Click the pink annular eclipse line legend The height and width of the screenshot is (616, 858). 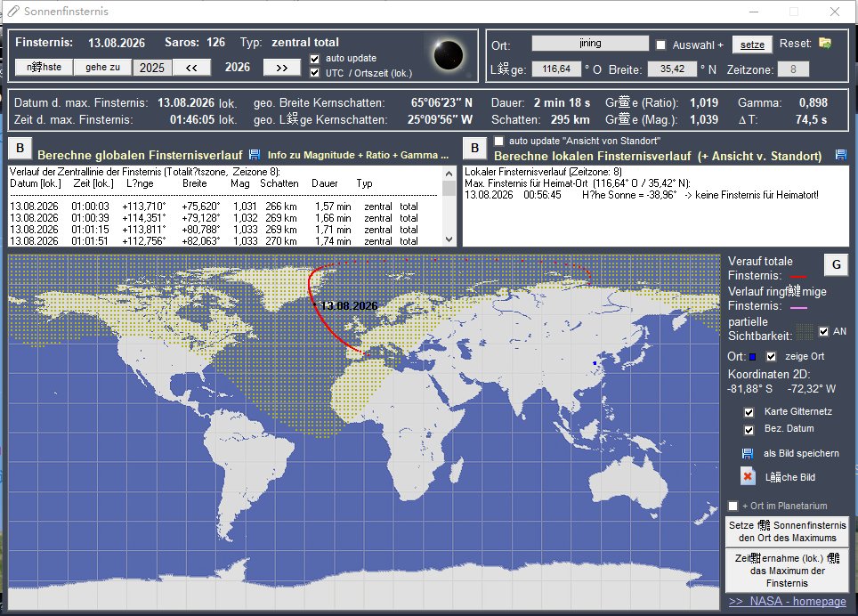[799, 307]
